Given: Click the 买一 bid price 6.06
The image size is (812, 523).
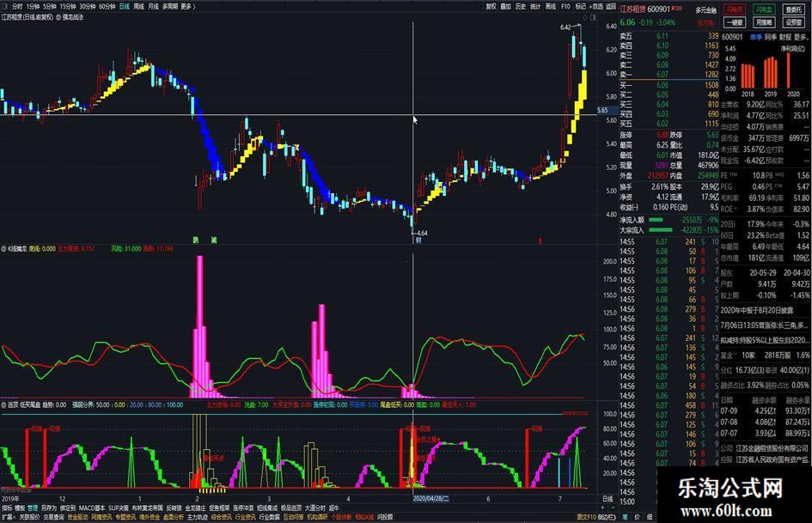Looking at the screenshot, I should 662,85.
